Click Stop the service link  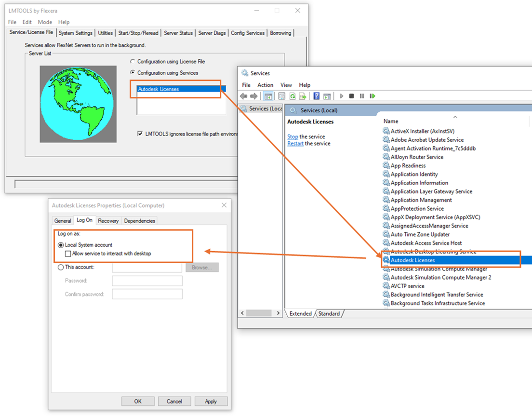click(293, 136)
